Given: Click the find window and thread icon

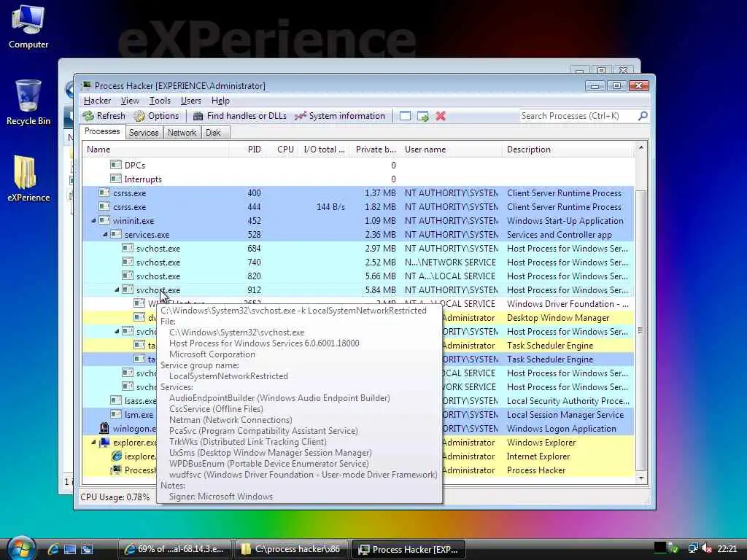Looking at the screenshot, I should pyautogui.click(x=423, y=116).
